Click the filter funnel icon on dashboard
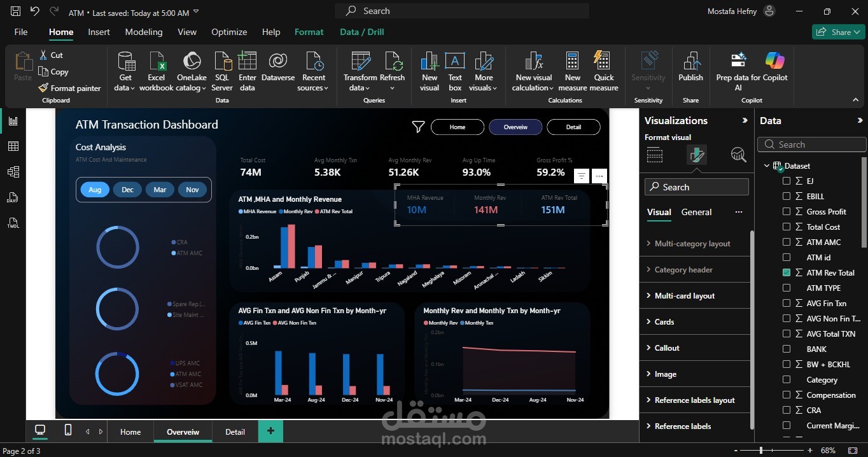 point(418,127)
